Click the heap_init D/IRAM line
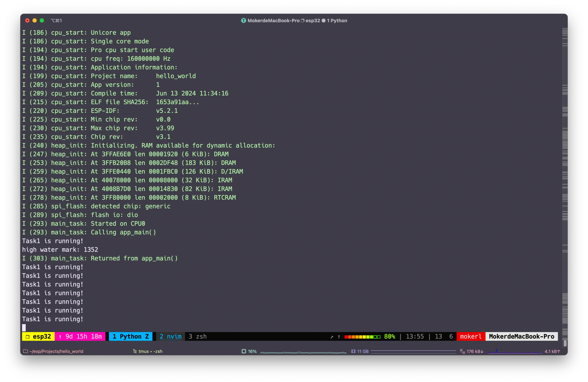This screenshot has height=382, width=588. (133, 171)
